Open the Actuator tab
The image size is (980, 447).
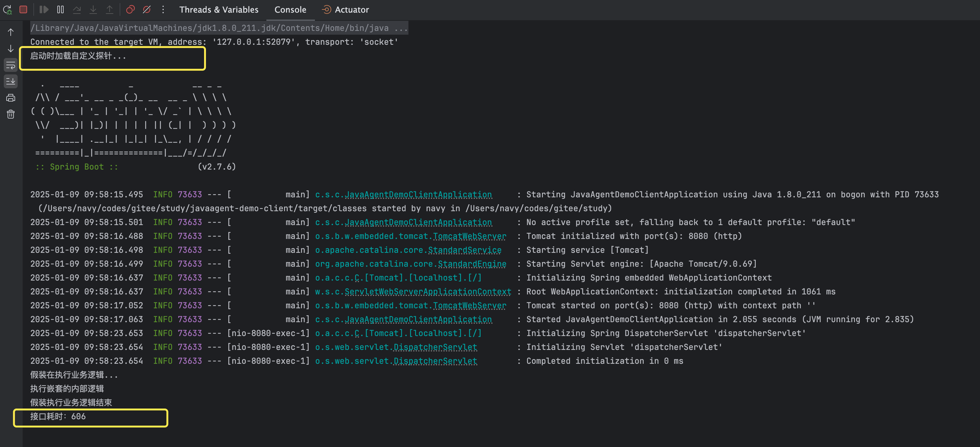click(x=345, y=9)
